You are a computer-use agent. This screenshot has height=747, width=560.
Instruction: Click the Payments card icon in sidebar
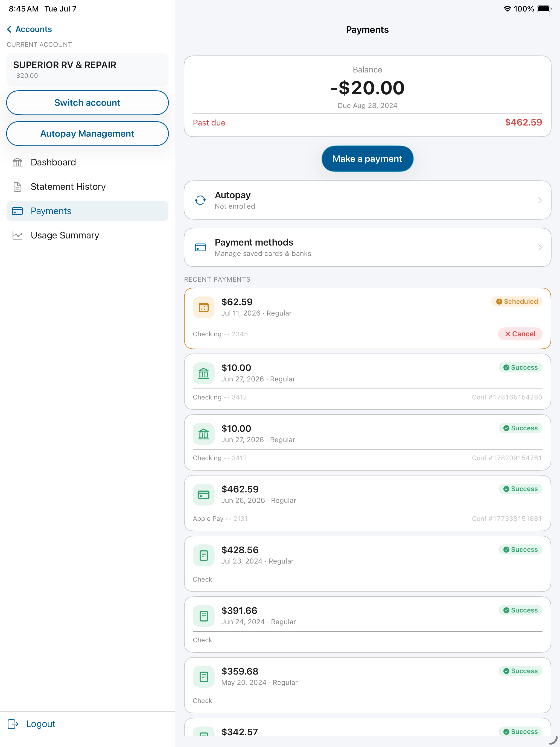(17, 211)
